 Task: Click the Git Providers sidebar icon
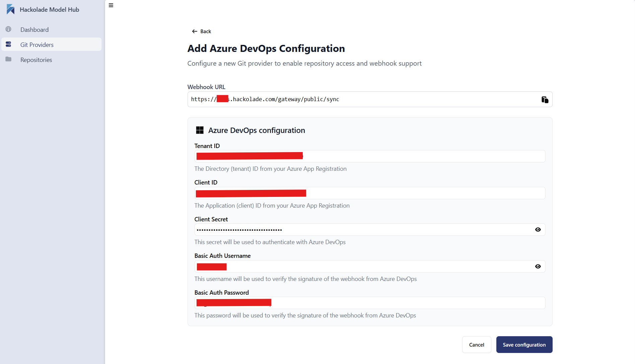click(x=8, y=44)
